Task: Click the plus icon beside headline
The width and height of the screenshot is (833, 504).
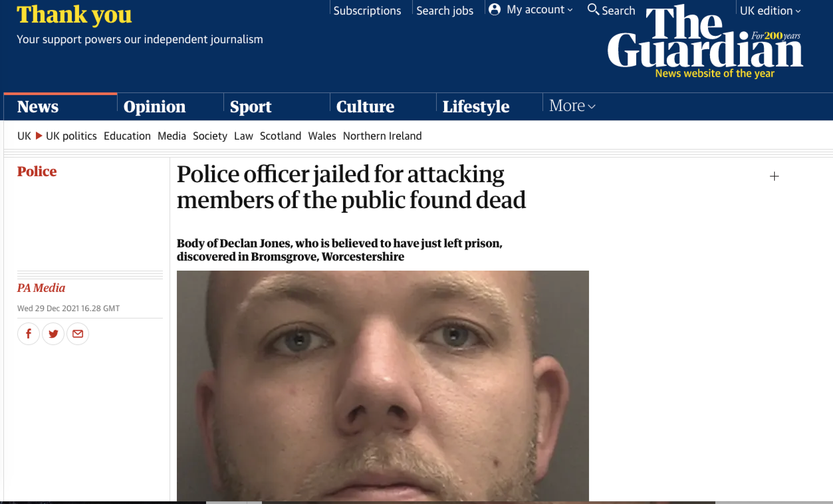Action: pyautogui.click(x=774, y=176)
